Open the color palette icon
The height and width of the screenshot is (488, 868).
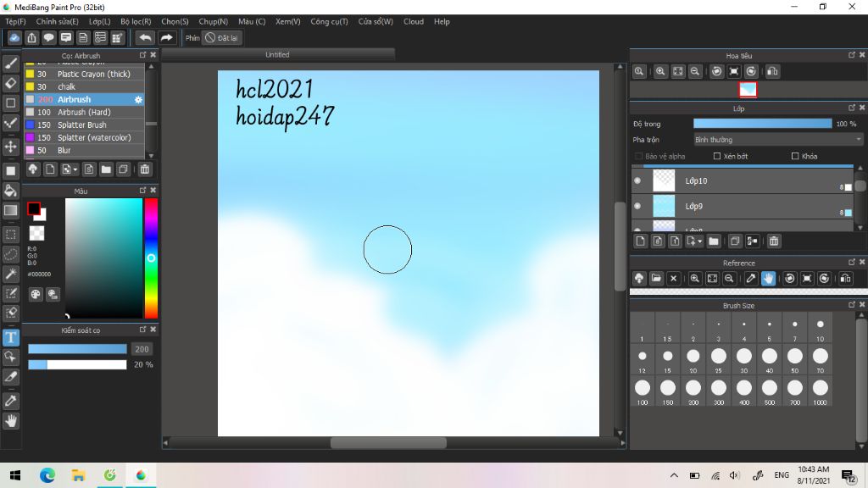(x=36, y=294)
